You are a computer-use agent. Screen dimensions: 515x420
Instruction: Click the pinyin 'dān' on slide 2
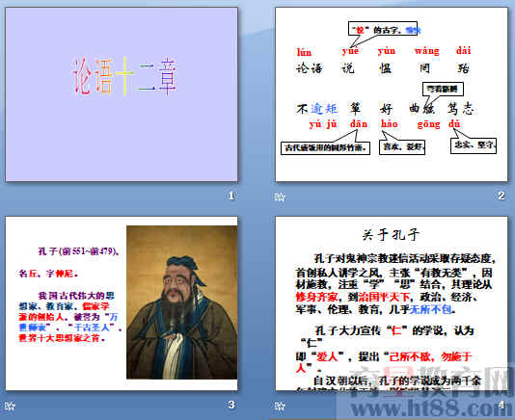(x=359, y=123)
